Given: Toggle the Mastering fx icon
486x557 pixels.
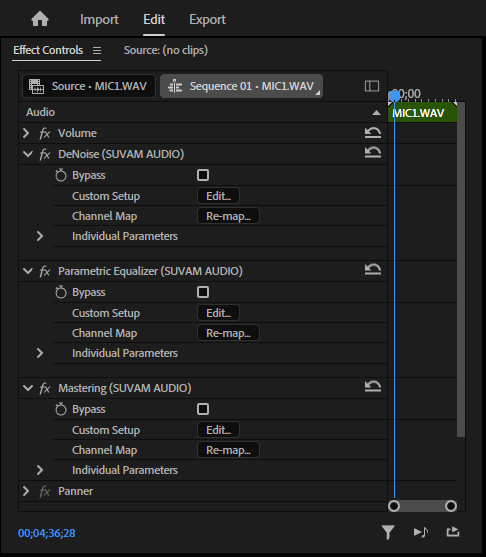Looking at the screenshot, I should (45, 388).
